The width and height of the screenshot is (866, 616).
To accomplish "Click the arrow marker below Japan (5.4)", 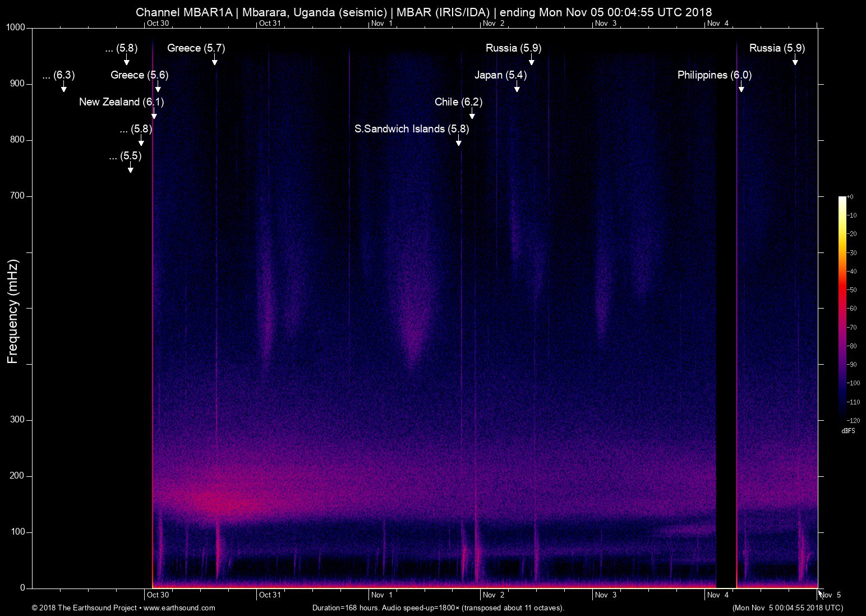I will coord(517,89).
